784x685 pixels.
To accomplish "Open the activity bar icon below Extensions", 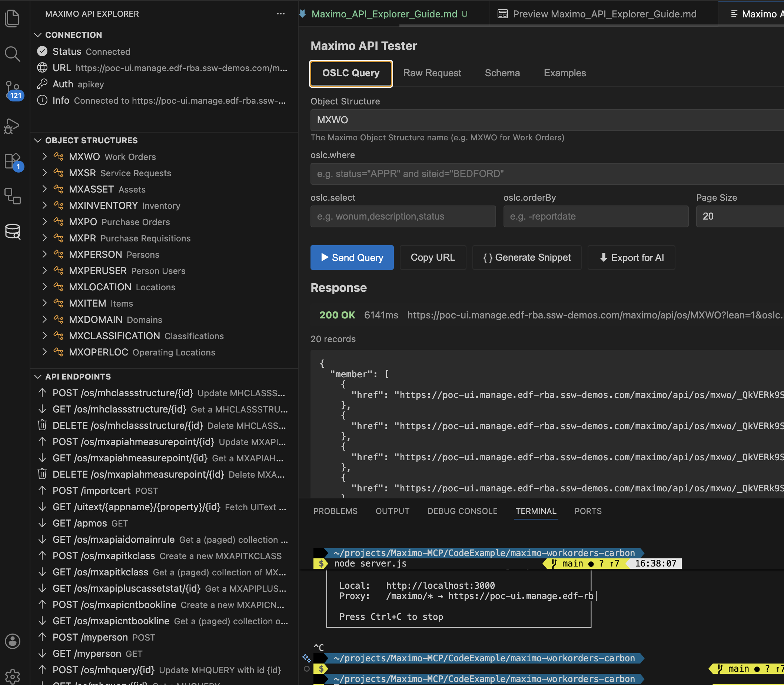I will [12, 196].
